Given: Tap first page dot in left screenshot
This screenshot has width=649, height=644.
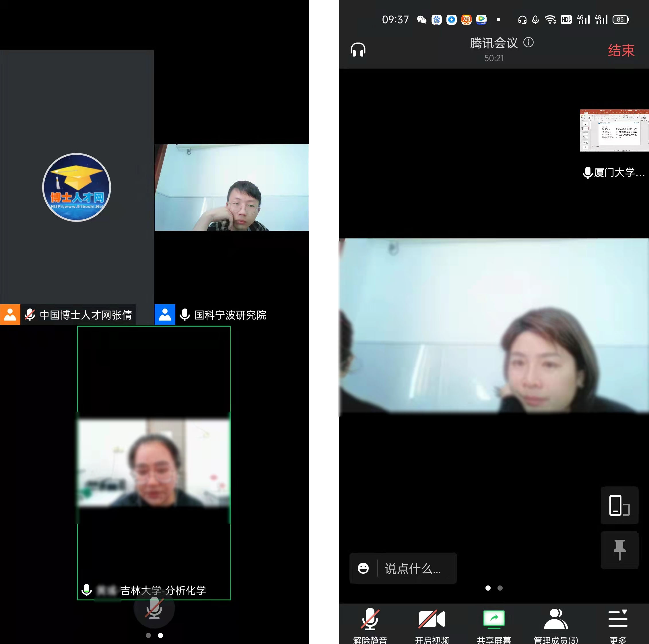Looking at the screenshot, I should 148,635.
